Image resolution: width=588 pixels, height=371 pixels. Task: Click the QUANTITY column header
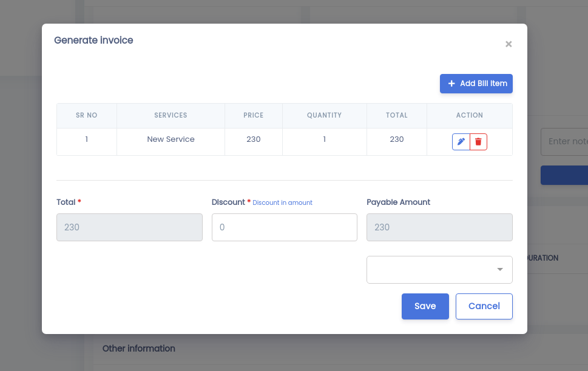(x=325, y=115)
